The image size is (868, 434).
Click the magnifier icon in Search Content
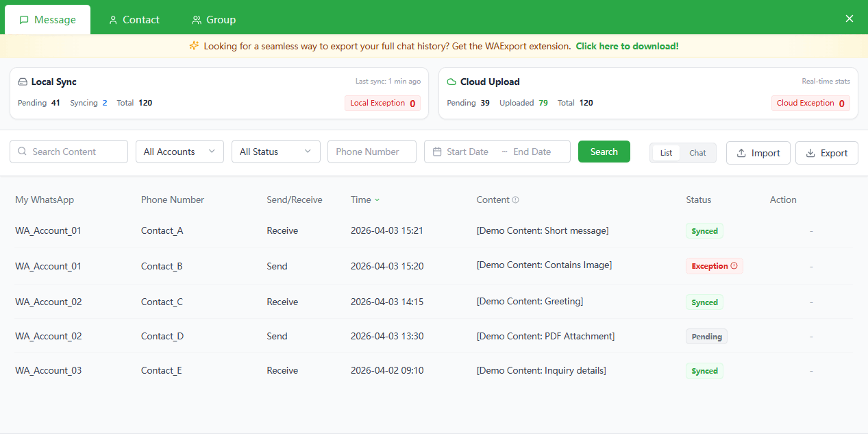click(x=23, y=152)
